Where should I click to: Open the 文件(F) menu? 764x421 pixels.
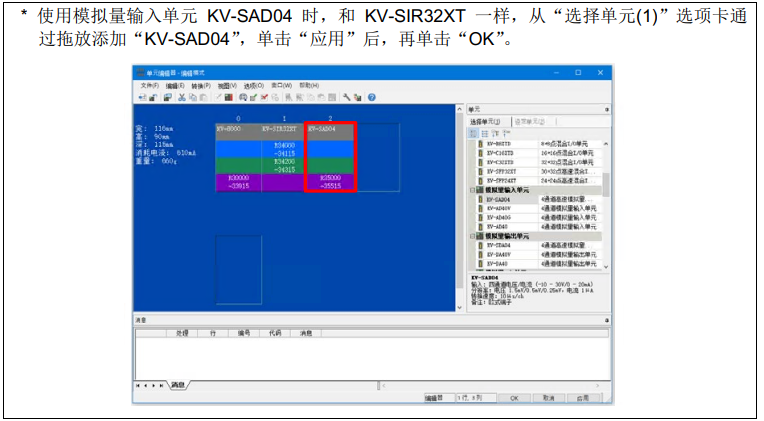pyautogui.click(x=150, y=86)
